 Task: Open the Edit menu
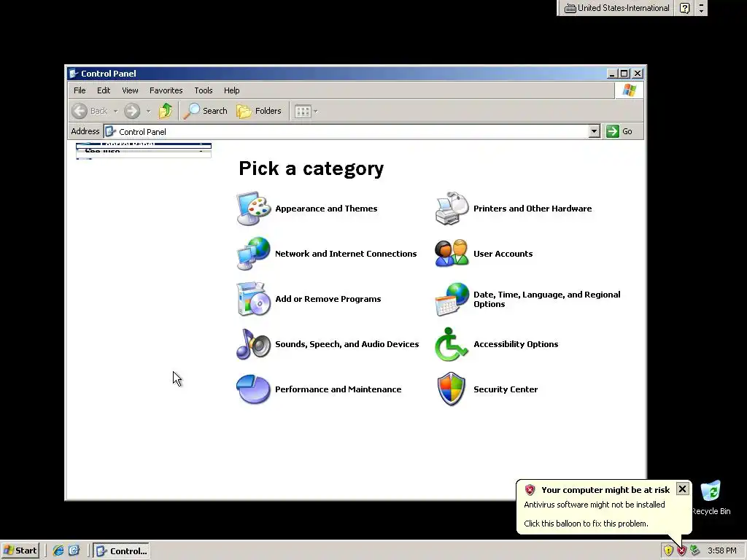(104, 90)
